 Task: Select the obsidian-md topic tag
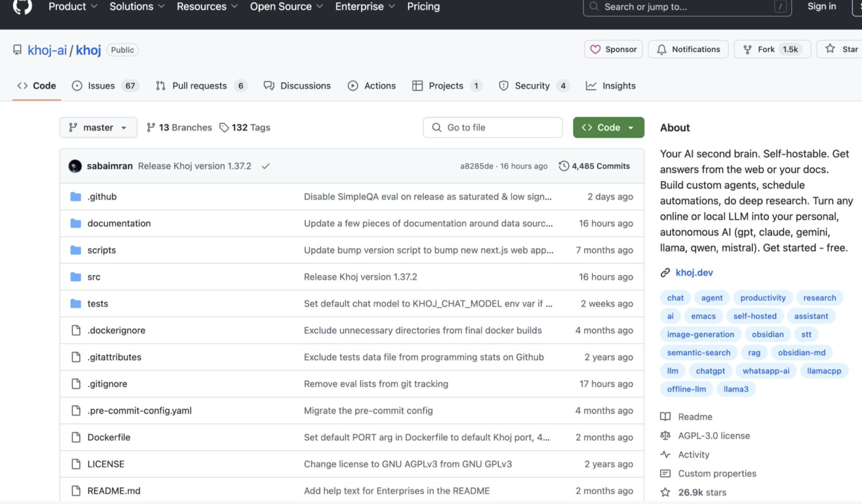tap(801, 353)
